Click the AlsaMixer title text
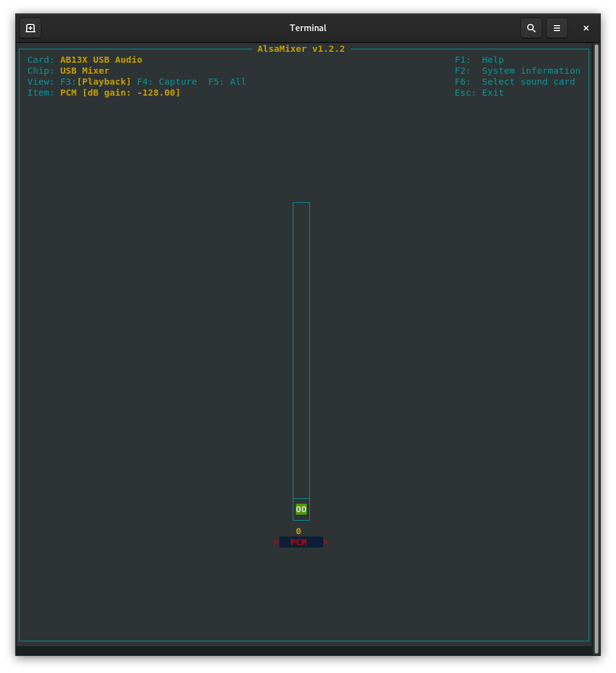 pyautogui.click(x=301, y=49)
